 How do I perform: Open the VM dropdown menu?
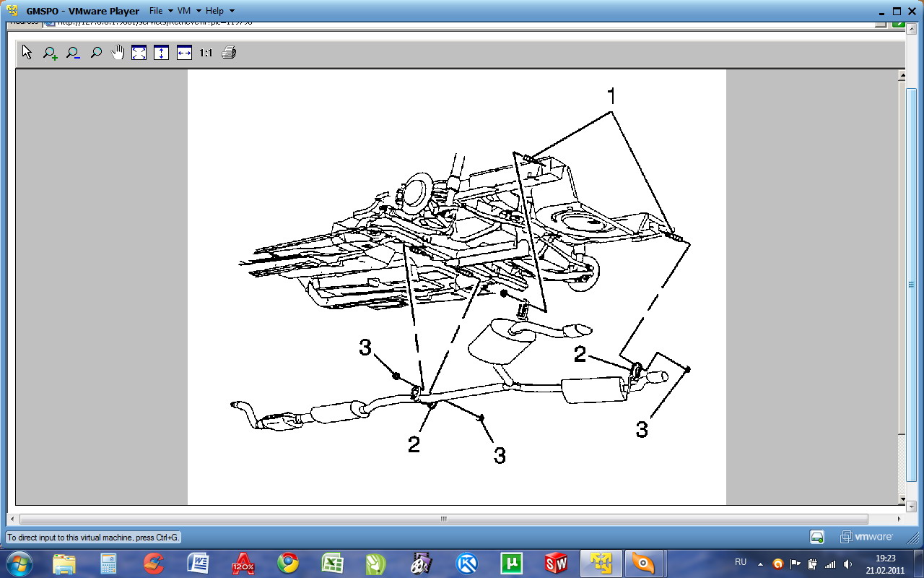pyautogui.click(x=188, y=11)
